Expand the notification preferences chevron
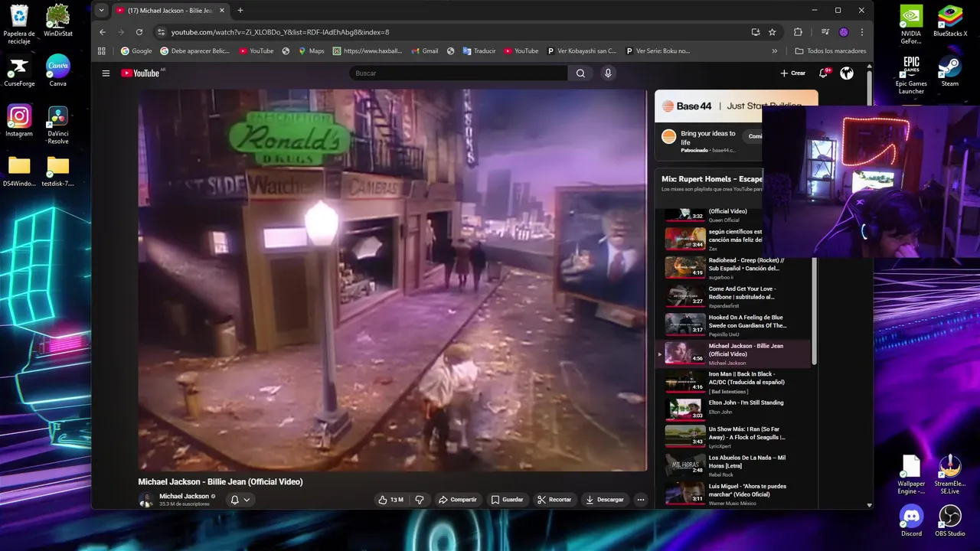This screenshot has width=980, height=551. click(247, 500)
